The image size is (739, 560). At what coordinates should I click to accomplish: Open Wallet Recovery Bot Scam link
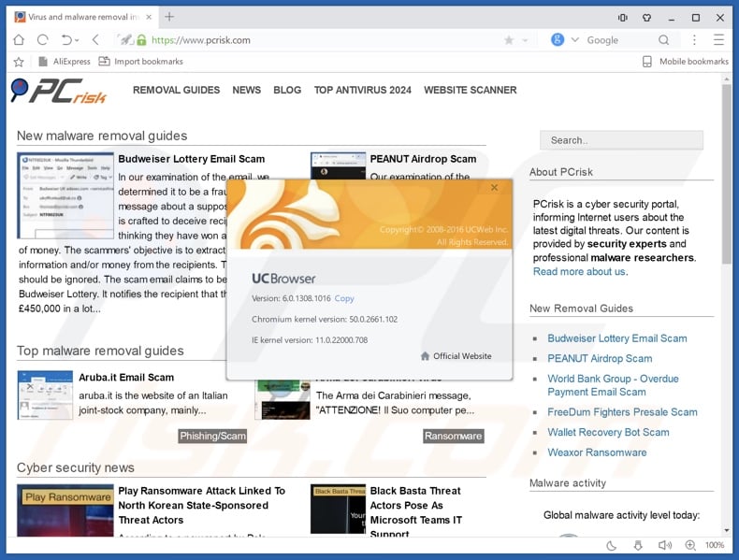click(608, 433)
